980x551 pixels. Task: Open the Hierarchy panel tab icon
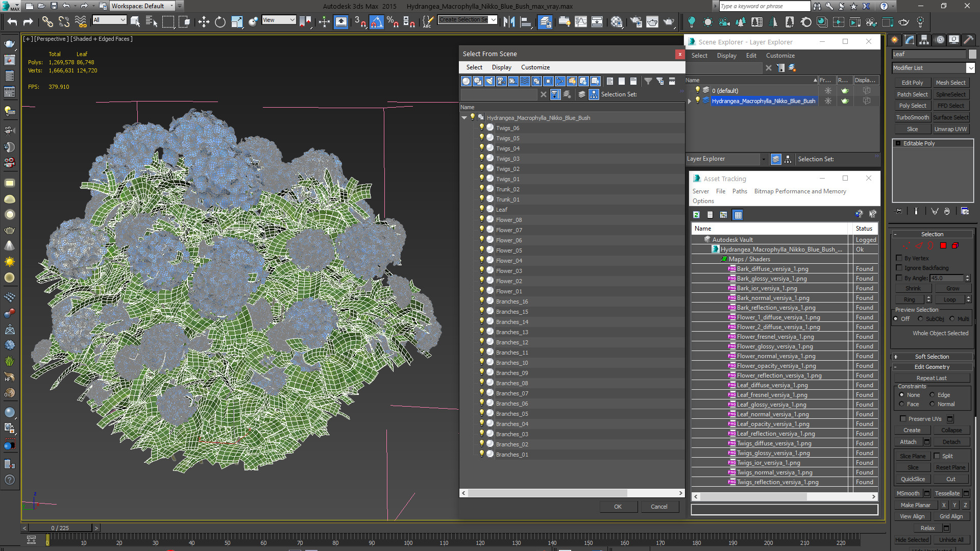click(924, 40)
